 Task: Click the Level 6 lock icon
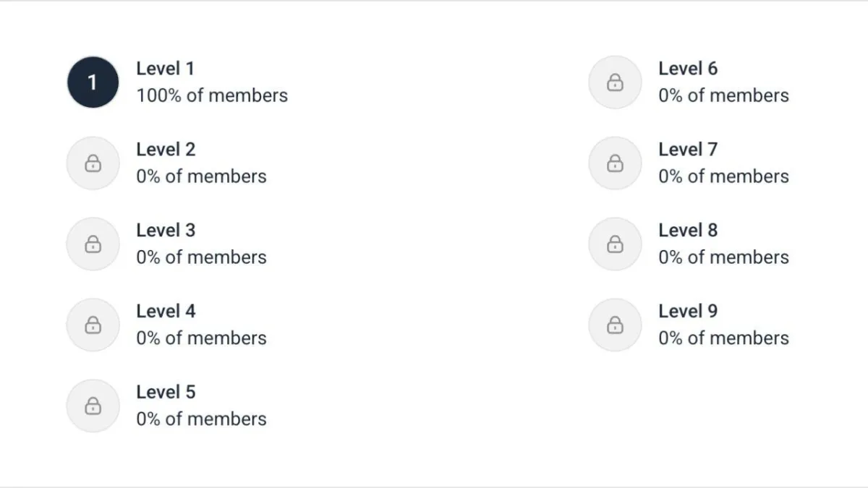click(x=615, y=82)
